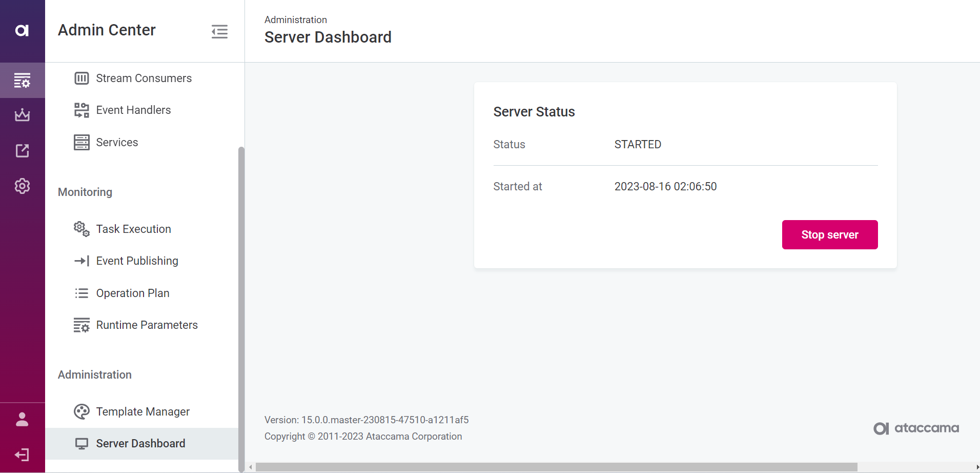Screen dimensions: 980x473
Task: Click the Ataccama logo in the top-left corner
Action: tap(22, 31)
